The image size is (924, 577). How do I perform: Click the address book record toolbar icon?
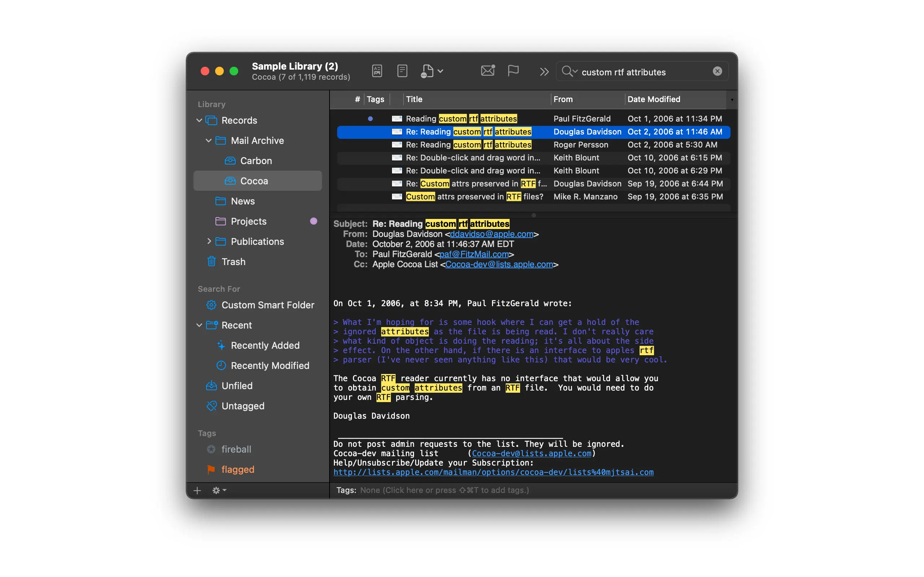377,71
